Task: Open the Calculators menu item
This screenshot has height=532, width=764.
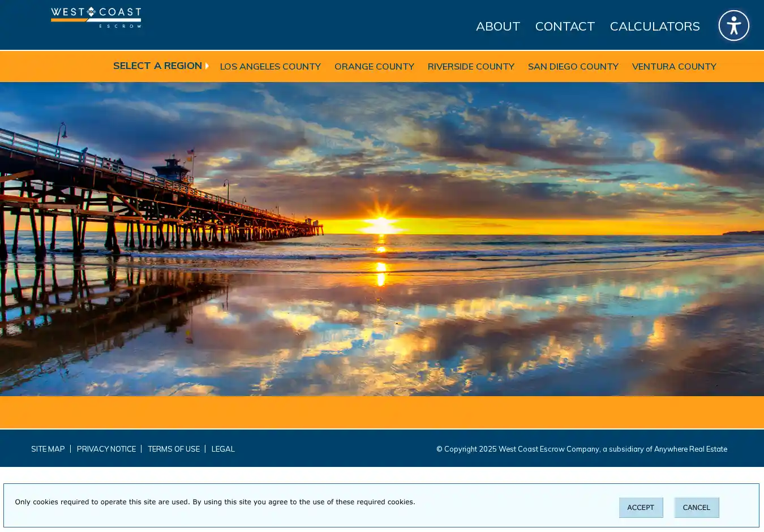Action: (654, 26)
